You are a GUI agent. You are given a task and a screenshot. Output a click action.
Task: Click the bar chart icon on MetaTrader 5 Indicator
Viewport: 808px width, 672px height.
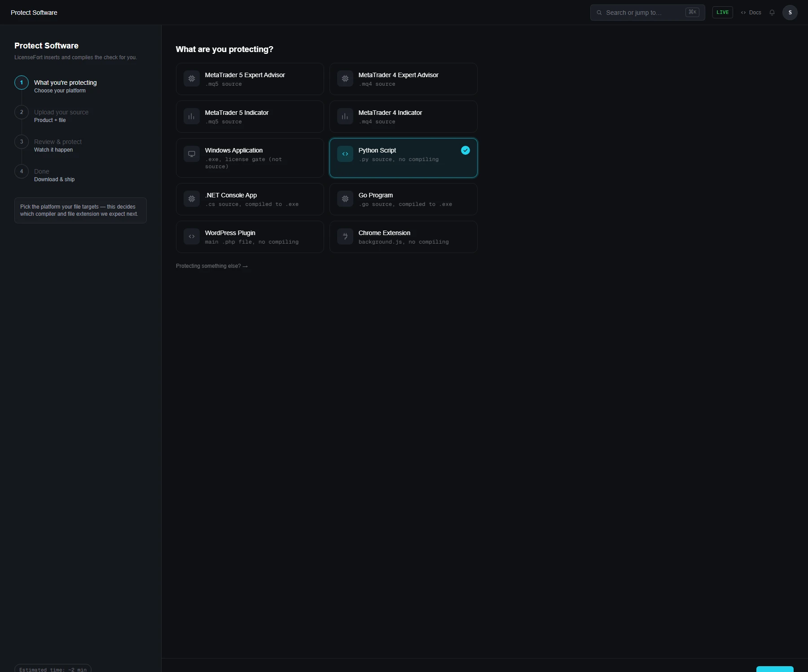point(192,116)
